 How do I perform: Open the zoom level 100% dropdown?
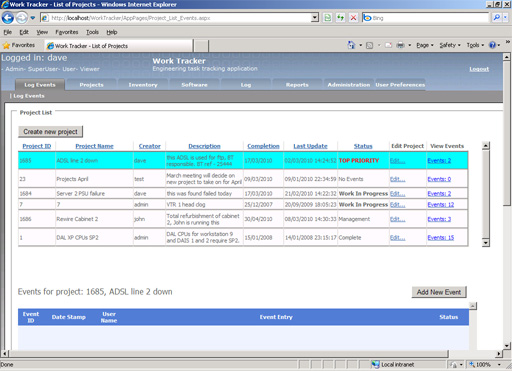(485, 365)
